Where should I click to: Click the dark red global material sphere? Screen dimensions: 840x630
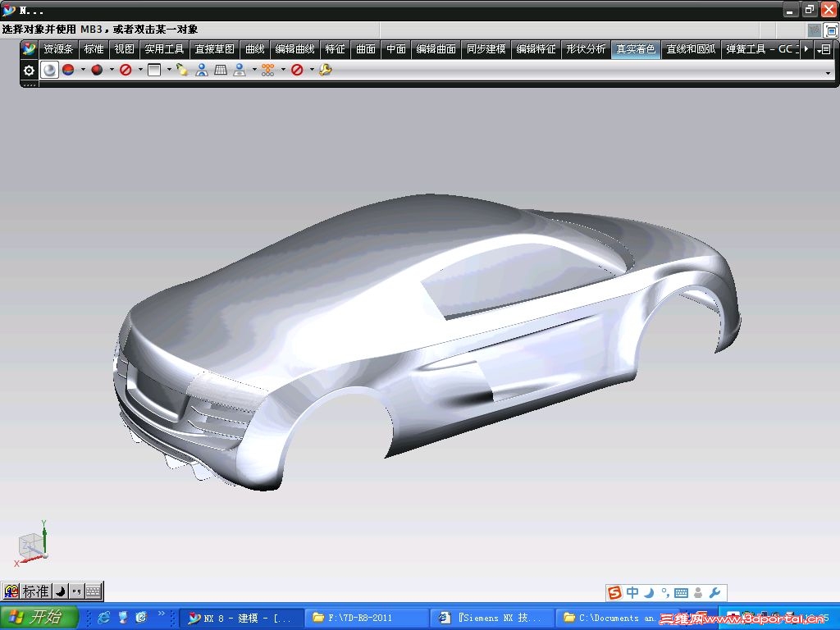tap(97, 70)
